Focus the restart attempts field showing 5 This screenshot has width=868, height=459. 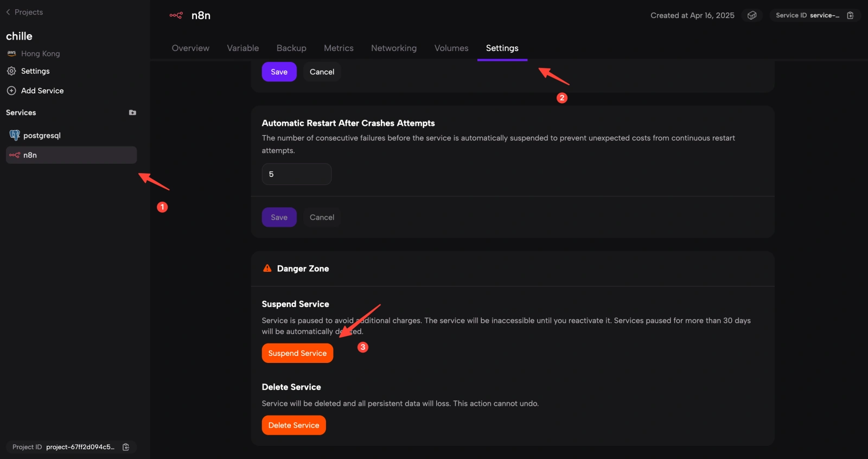297,174
